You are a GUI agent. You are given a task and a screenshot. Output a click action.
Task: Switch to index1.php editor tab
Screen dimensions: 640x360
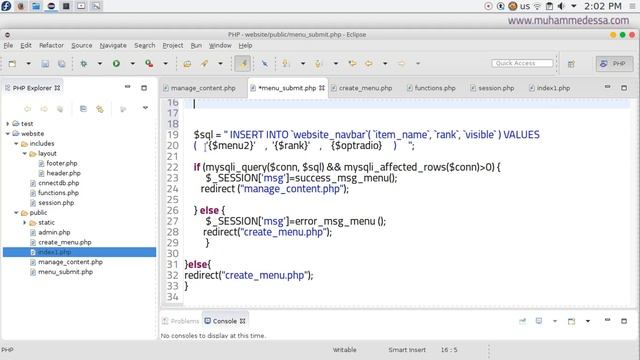(549, 88)
